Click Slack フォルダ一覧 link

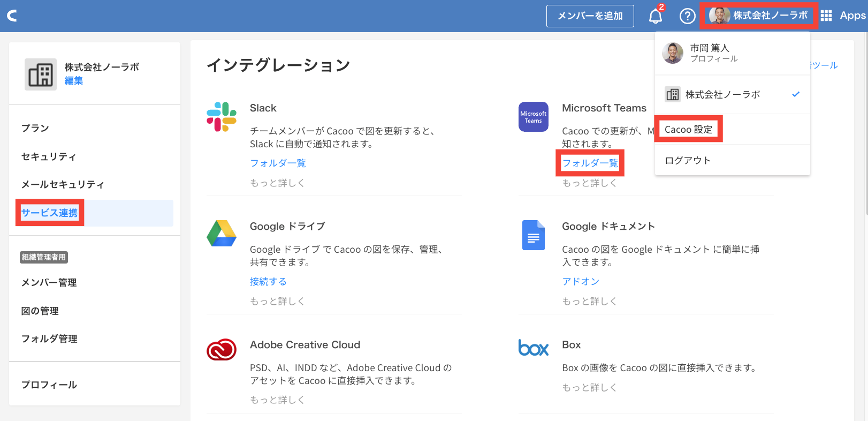(x=278, y=163)
